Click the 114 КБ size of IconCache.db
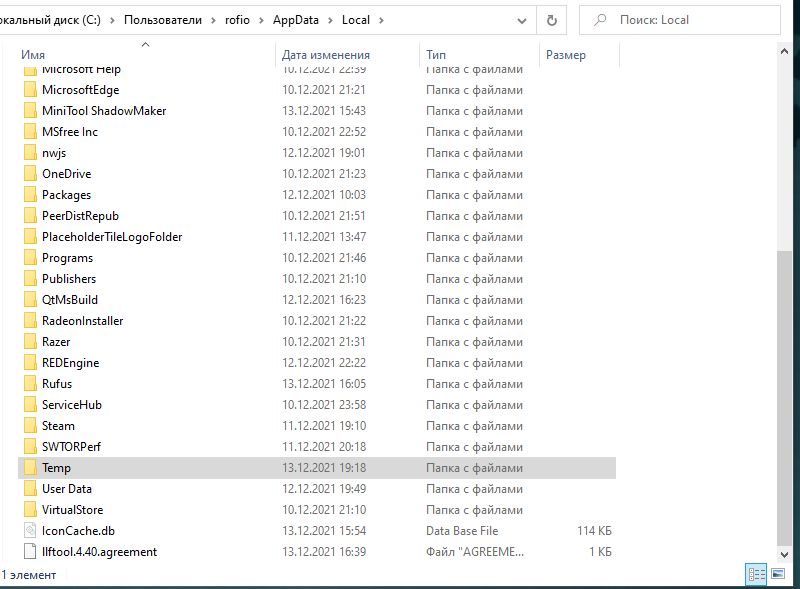This screenshot has width=800, height=589. (594, 531)
